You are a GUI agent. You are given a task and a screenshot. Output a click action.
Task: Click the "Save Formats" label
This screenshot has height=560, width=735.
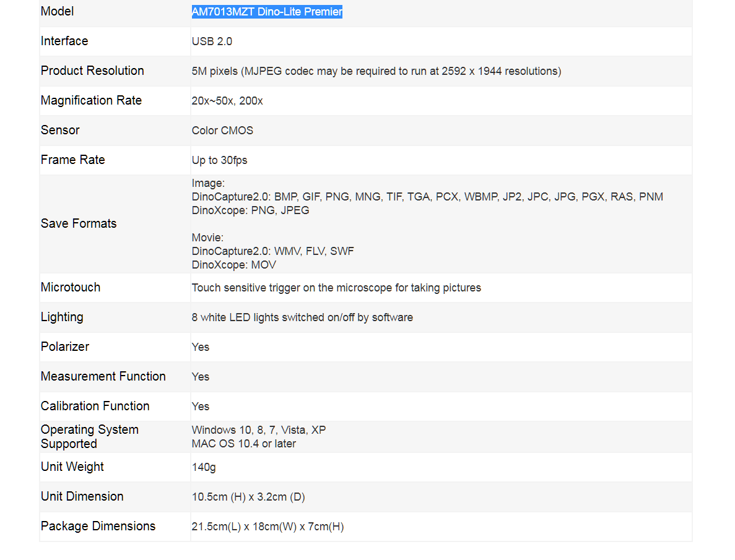click(79, 223)
